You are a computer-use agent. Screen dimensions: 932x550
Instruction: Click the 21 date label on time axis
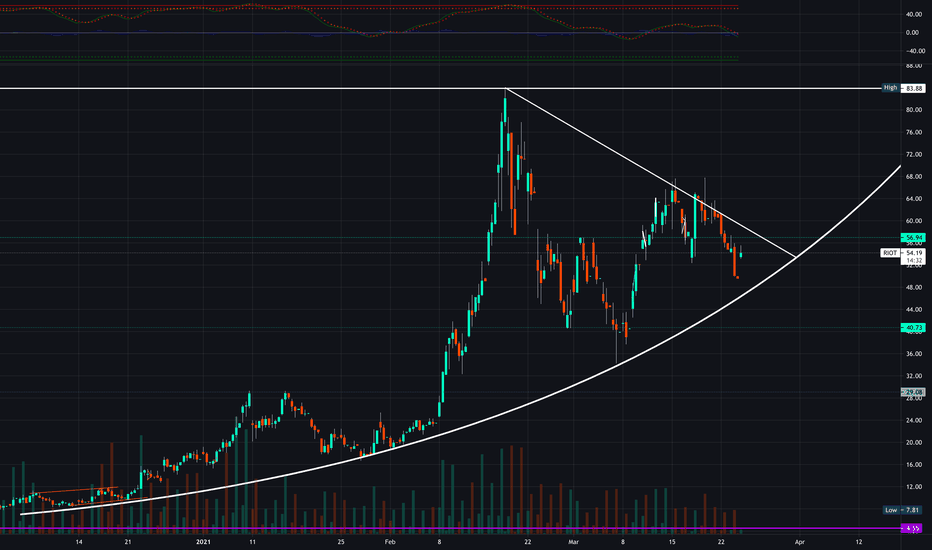128,542
